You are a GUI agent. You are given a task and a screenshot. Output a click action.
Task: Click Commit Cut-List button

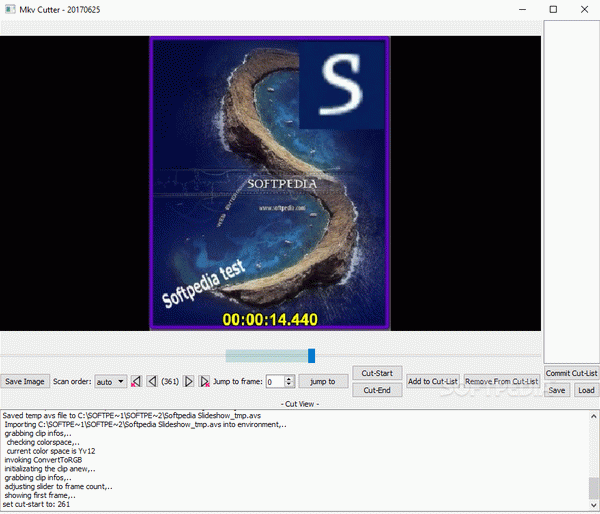click(x=571, y=373)
